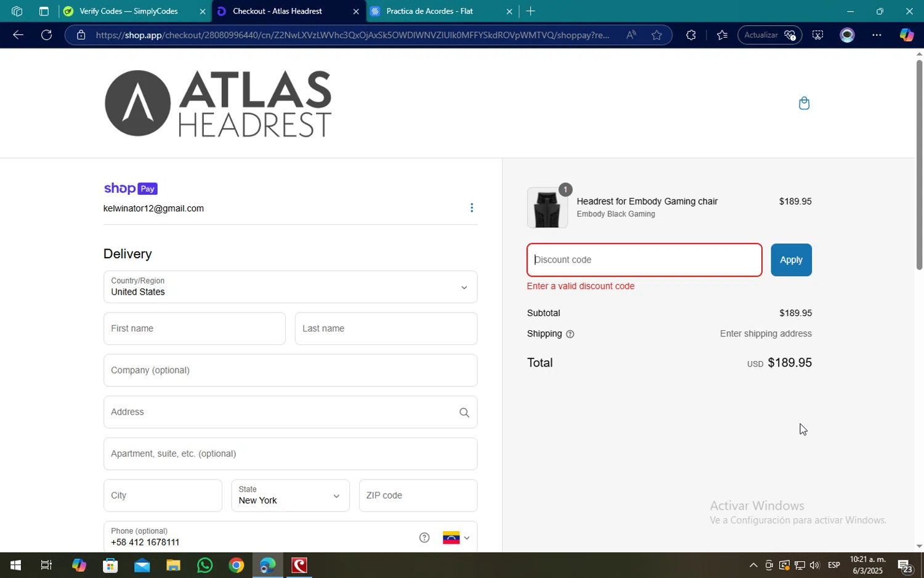Viewport: 924px width, 578px height.
Task: Open Task View on taskbar
Action: click(46, 565)
